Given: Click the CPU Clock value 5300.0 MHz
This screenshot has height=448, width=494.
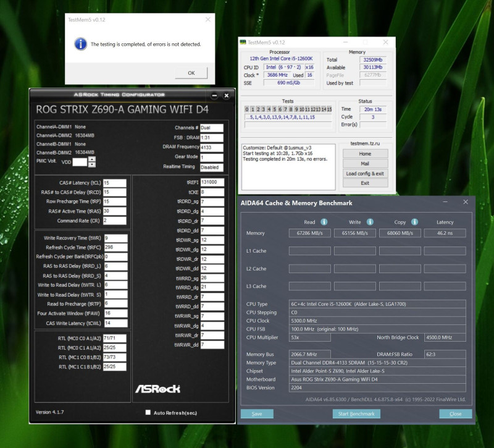Looking at the screenshot, I should (x=377, y=321).
